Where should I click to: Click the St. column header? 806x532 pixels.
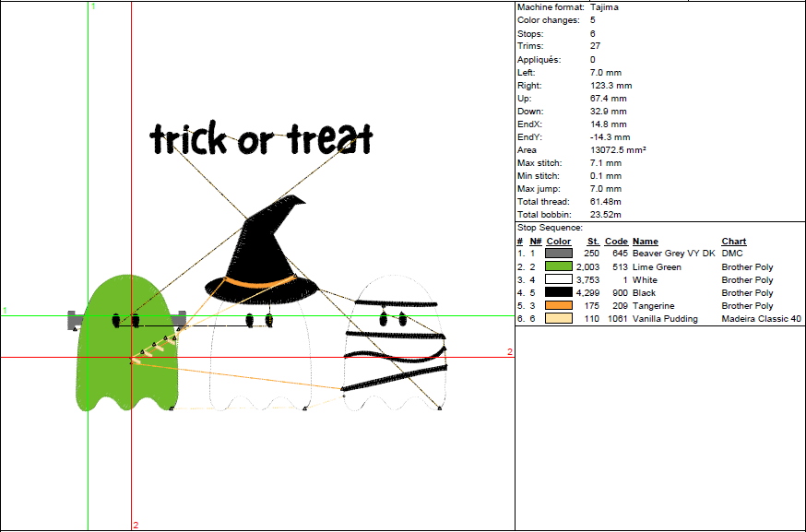click(x=593, y=242)
